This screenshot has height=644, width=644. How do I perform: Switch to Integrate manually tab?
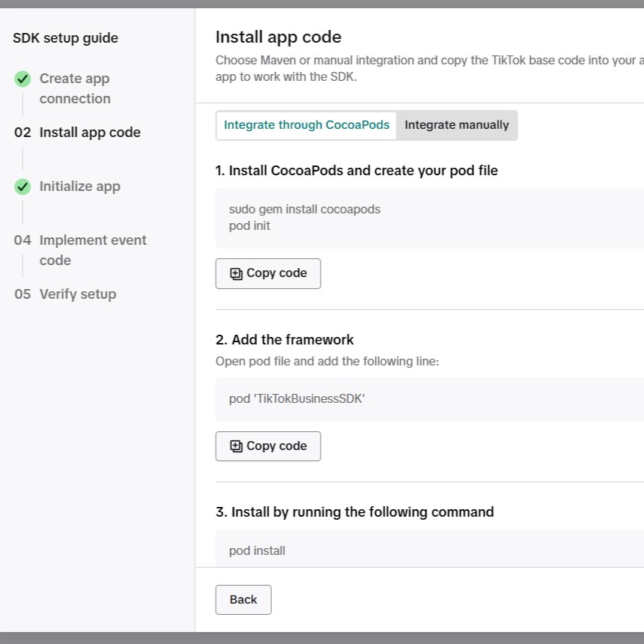457,125
